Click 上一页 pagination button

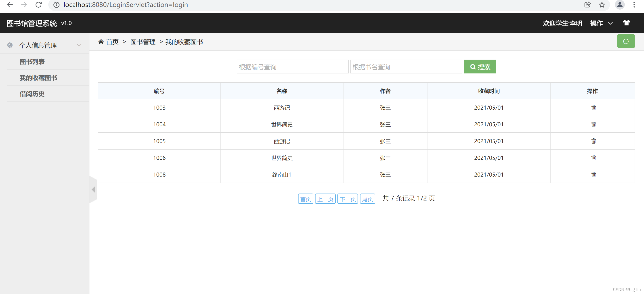(325, 199)
